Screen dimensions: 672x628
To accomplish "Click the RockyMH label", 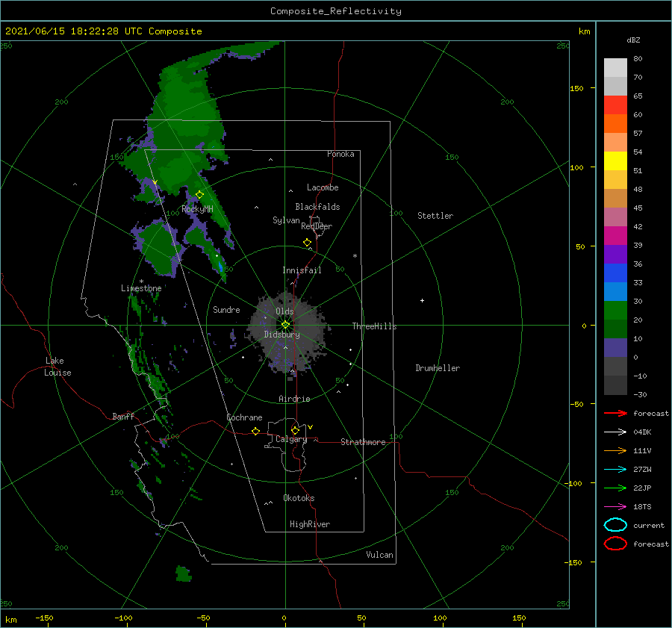I will point(198,209).
